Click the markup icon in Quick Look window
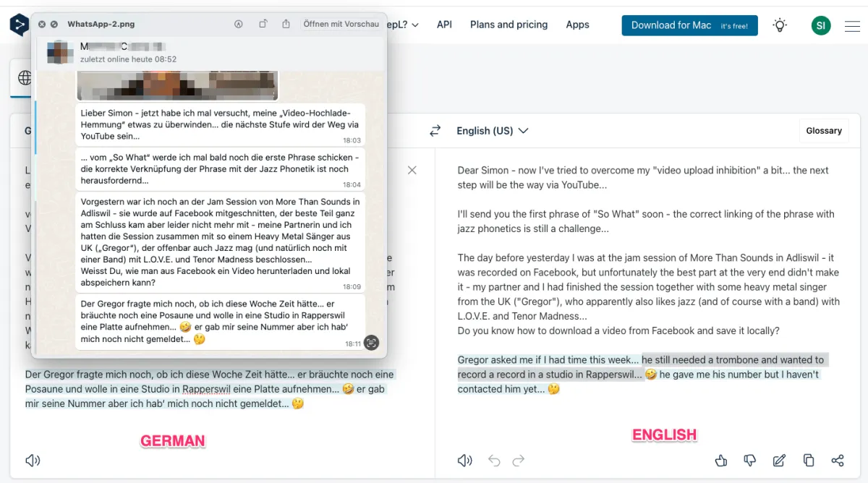 (239, 24)
